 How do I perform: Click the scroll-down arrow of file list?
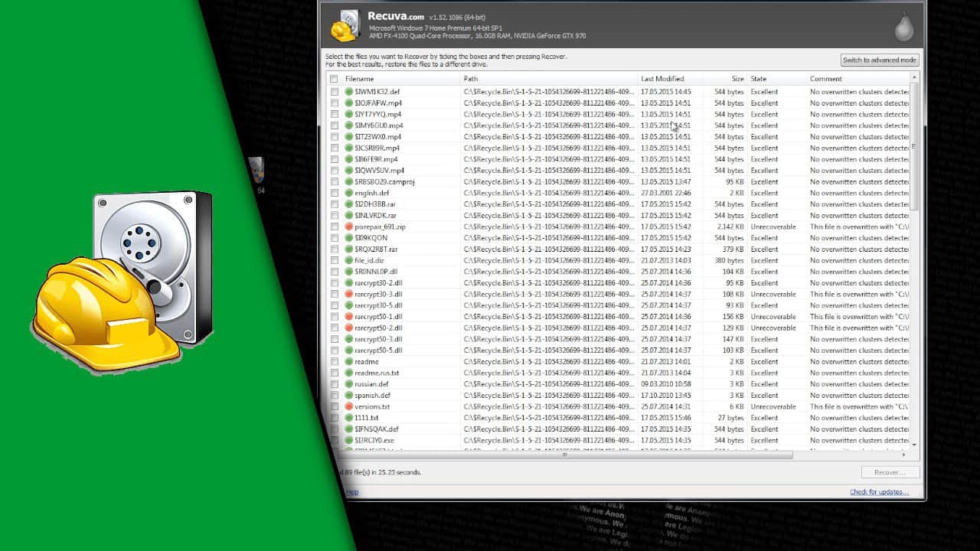914,444
